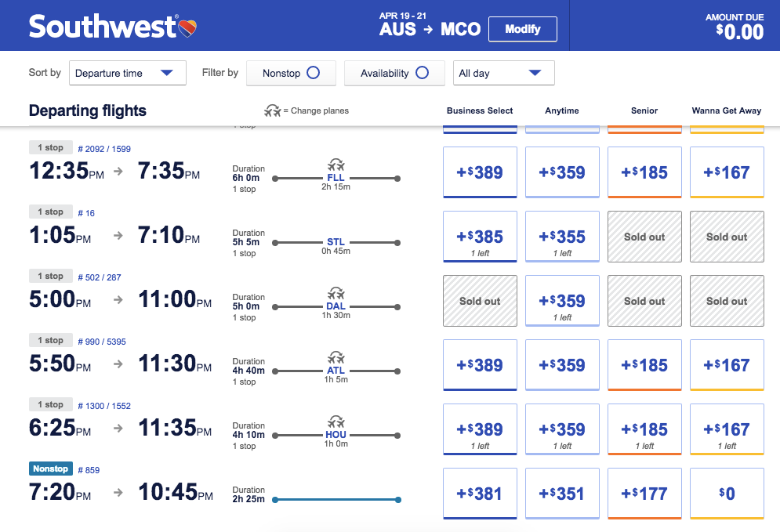This screenshot has height=532, width=780.
Task: Open flight number 2092 / 1599 link
Action: (x=104, y=149)
